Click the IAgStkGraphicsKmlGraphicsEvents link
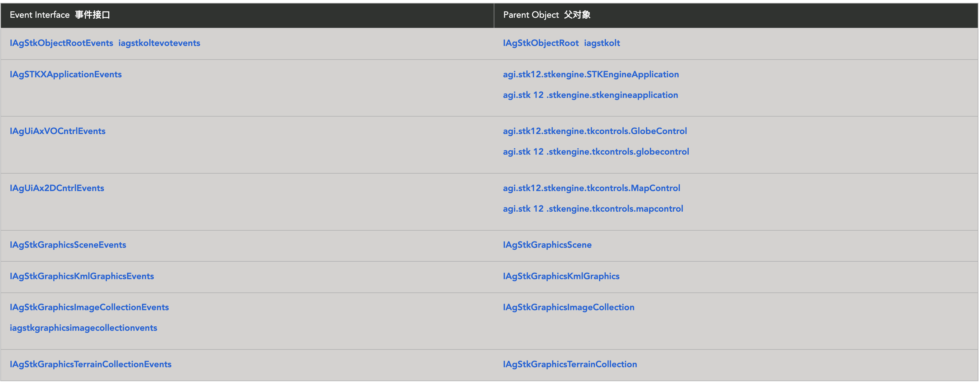The height and width of the screenshot is (384, 980). coord(82,276)
